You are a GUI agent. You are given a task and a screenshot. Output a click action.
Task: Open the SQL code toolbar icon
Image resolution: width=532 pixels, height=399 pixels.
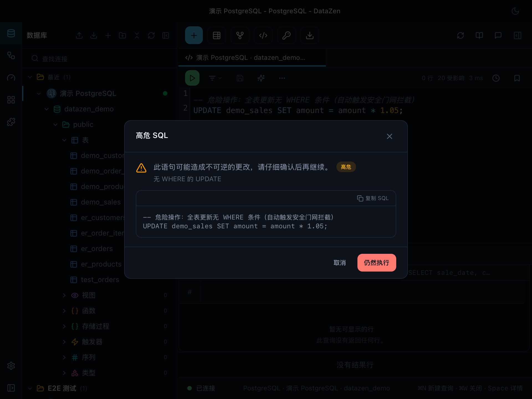(263, 35)
